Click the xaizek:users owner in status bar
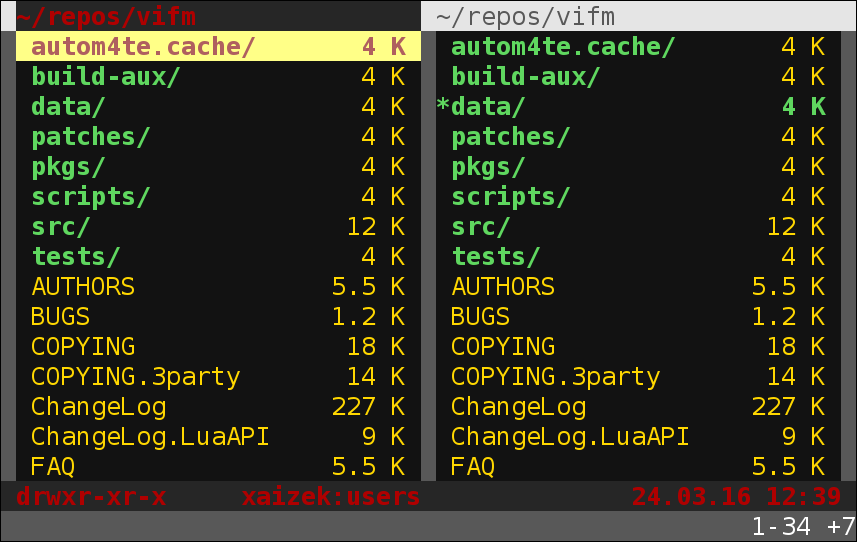The width and height of the screenshot is (857, 542). (331, 497)
